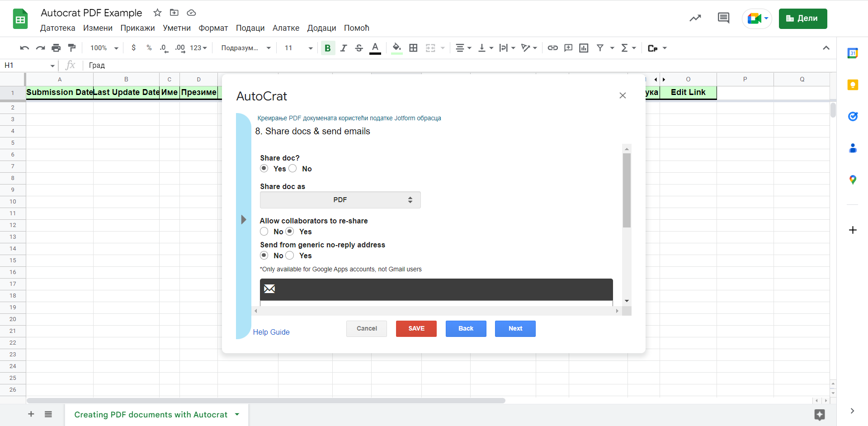Open the Прикажи menu
Image resolution: width=868 pixels, height=426 pixels.
(x=137, y=28)
